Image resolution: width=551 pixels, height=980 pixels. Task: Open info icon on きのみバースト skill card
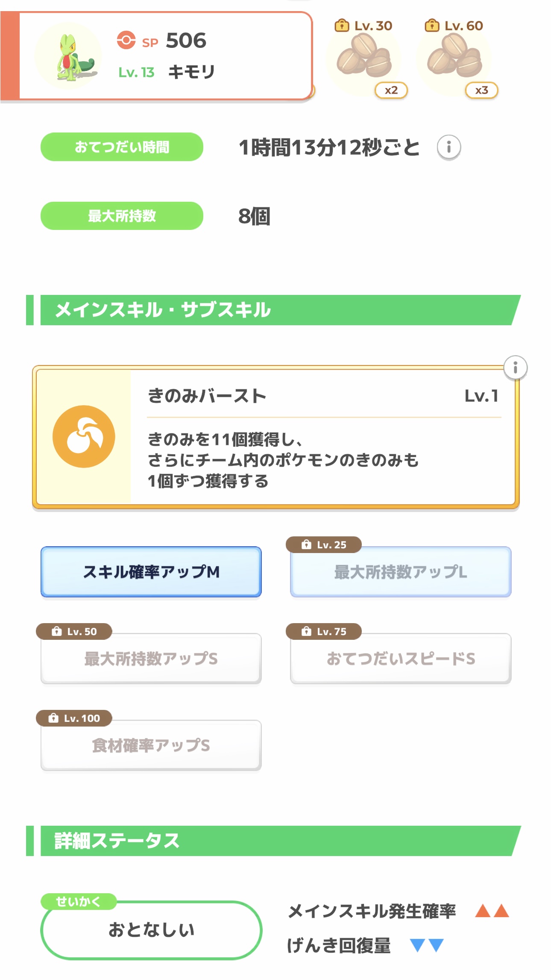tap(515, 368)
